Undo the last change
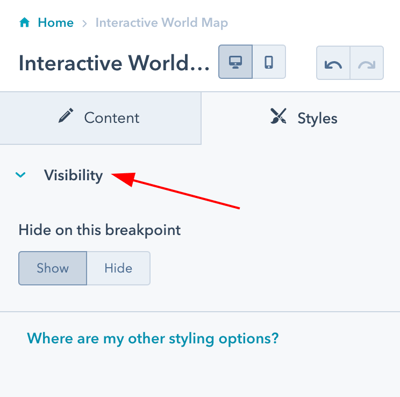This screenshot has width=400, height=397. click(x=333, y=63)
